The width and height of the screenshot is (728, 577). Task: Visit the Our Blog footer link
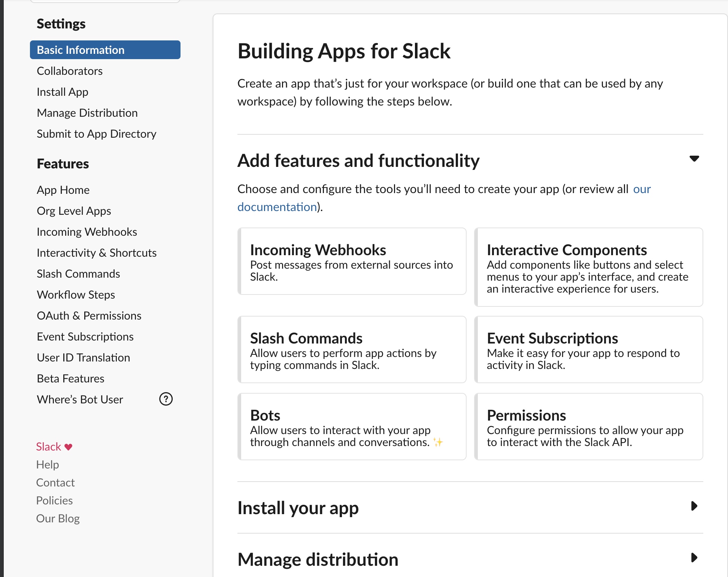58,519
